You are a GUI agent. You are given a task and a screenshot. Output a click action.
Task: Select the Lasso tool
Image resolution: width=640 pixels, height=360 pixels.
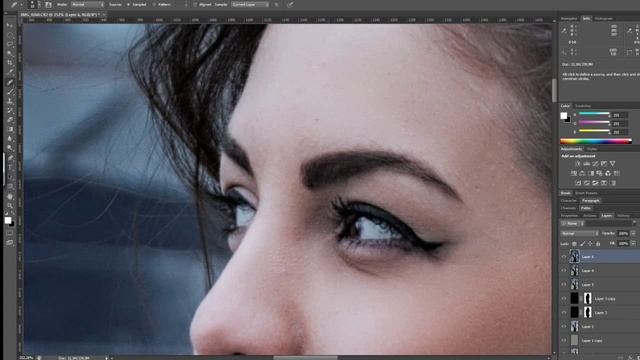point(10,44)
